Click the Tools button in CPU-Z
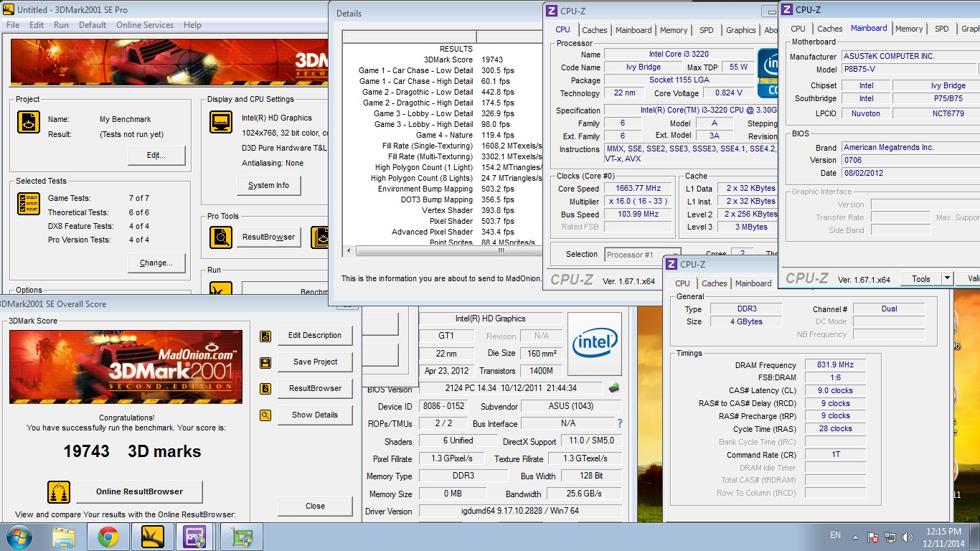980x551 pixels. [921, 278]
